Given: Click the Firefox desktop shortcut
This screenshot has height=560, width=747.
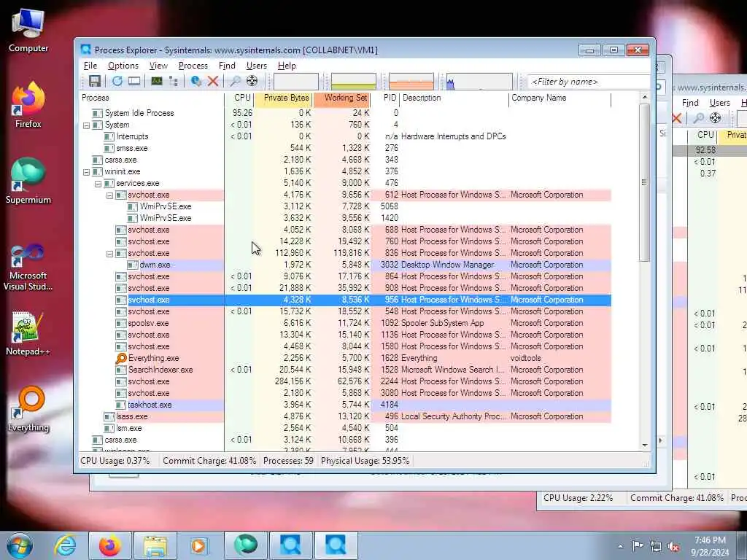Looking at the screenshot, I should tap(28, 106).
